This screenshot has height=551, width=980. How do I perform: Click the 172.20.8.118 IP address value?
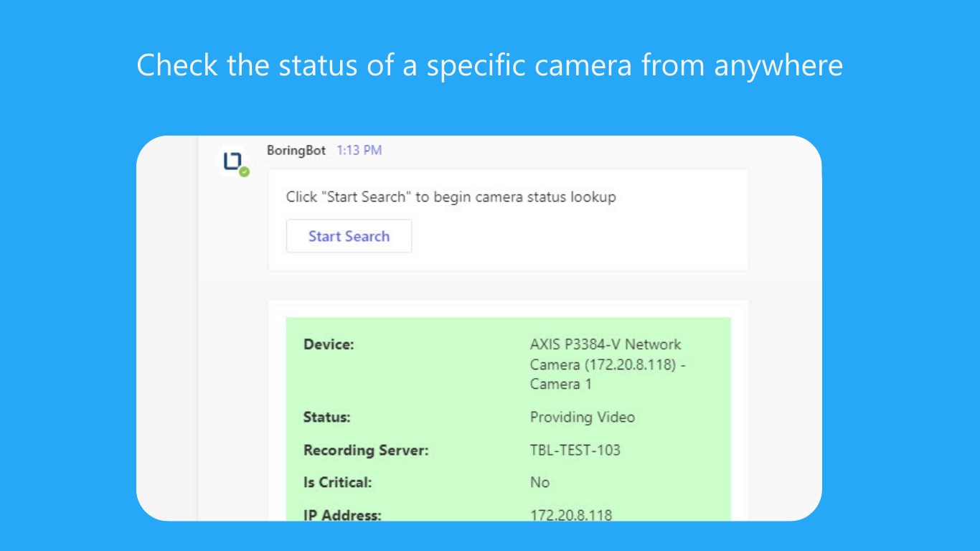571,514
